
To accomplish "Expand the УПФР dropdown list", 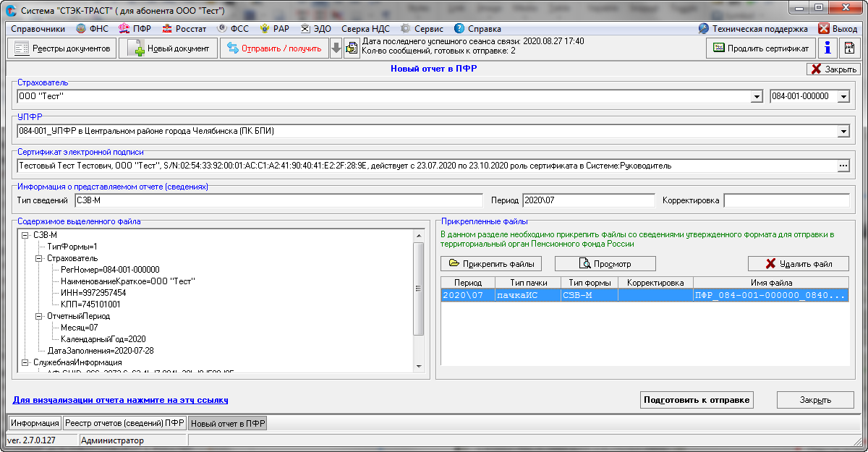I will click(843, 131).
